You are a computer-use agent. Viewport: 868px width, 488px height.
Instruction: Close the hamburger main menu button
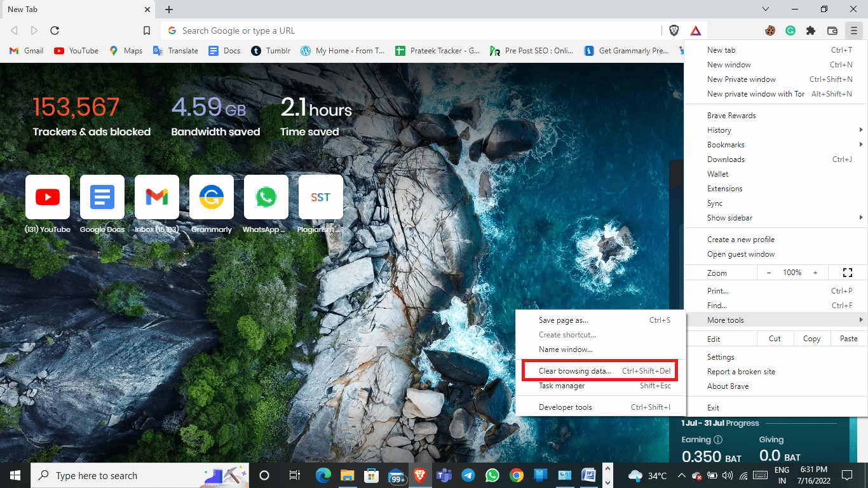tap(853, 30)
